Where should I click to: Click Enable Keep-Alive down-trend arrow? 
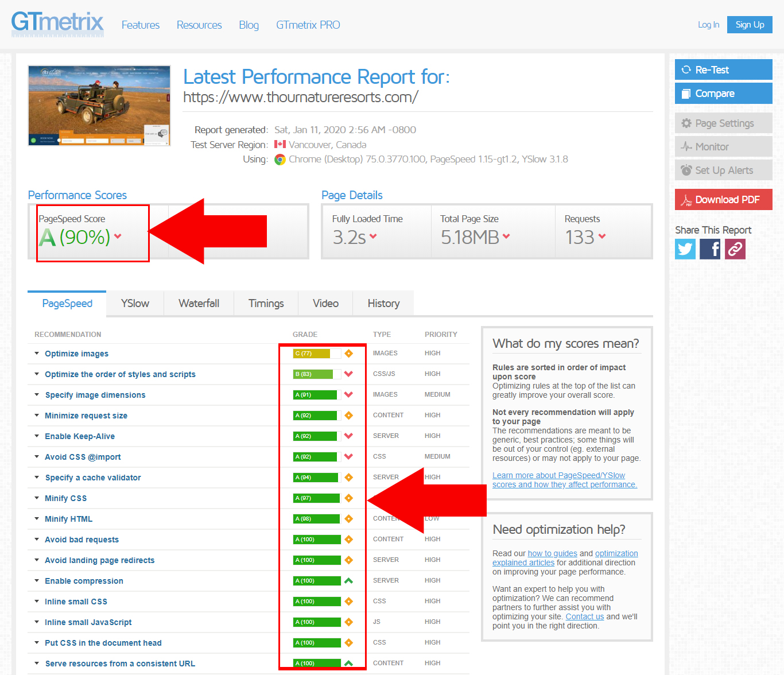(x=348, y=436)
